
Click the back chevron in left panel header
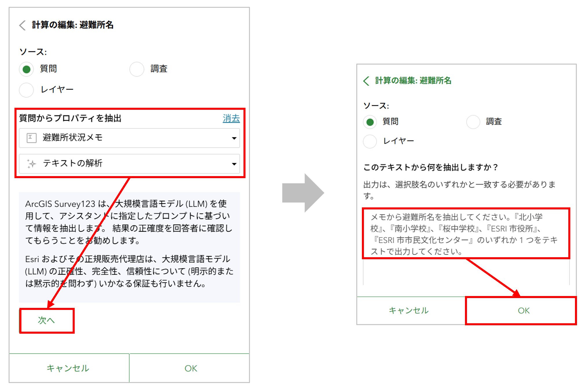[x=23, y=25]
